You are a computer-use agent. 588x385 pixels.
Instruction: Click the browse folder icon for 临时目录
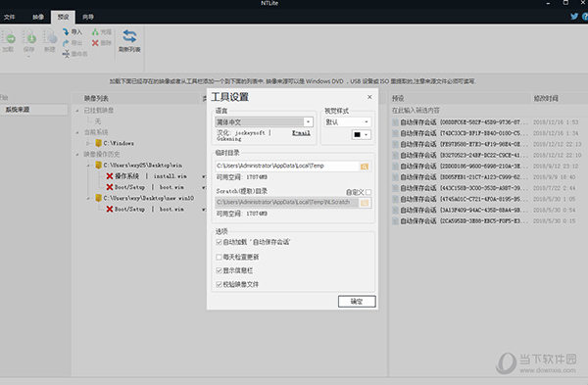(365, 167)
